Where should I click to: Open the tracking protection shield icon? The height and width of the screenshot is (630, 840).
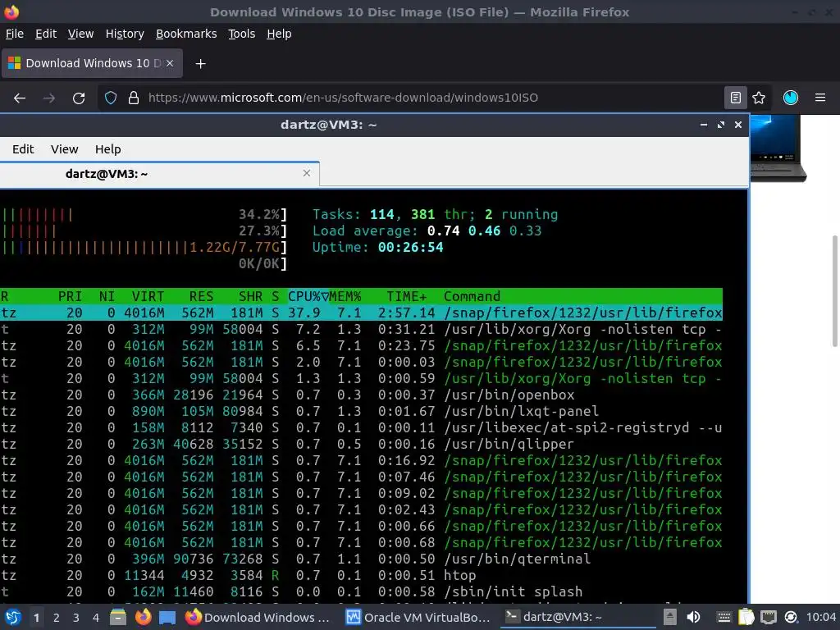(111, 98)
